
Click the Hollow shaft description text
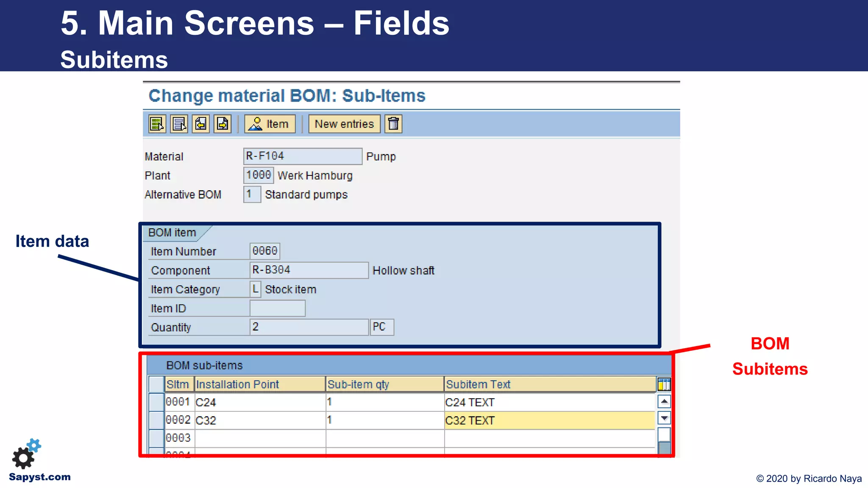(x=403, y=270)
